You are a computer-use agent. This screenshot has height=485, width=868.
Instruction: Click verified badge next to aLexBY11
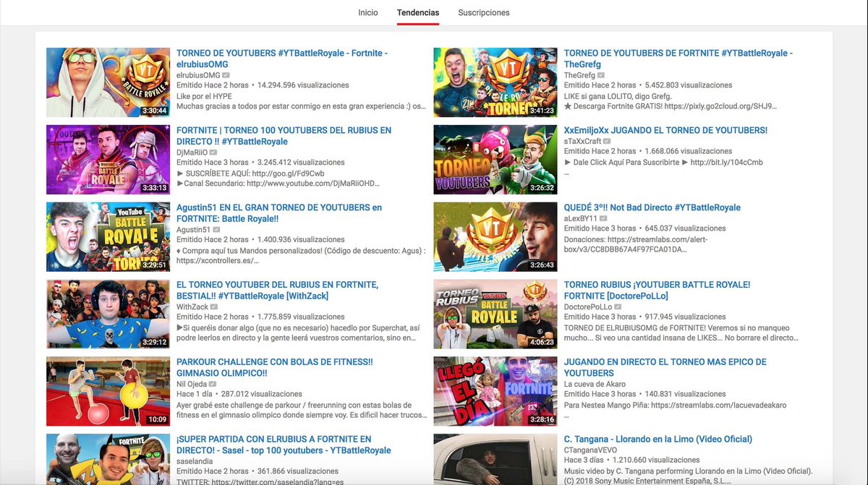click(604, 218)
